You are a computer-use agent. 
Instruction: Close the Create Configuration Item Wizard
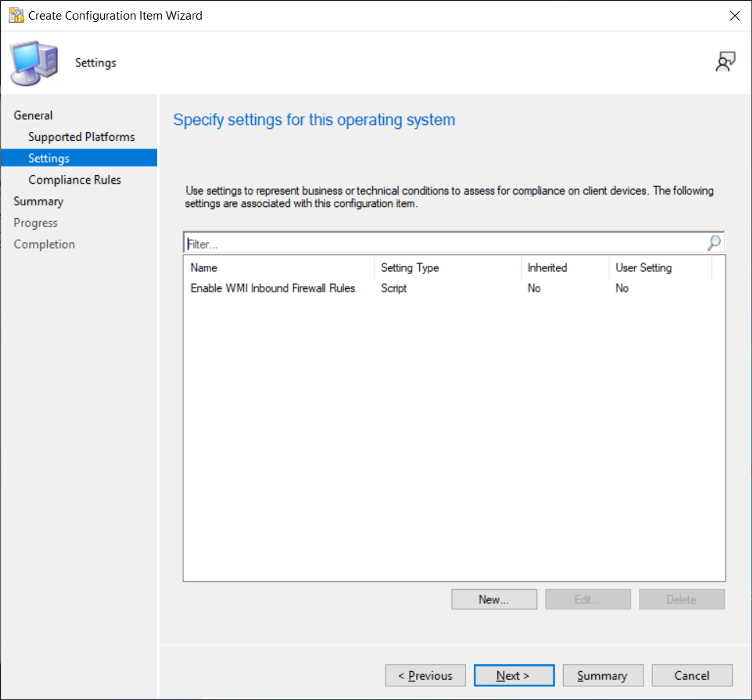click(735, 15)
